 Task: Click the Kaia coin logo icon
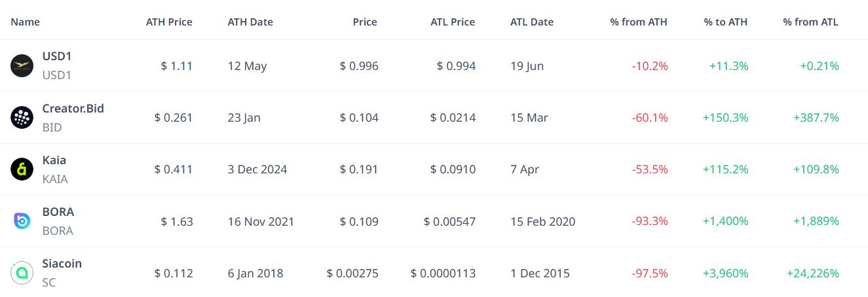coord(22,169)
